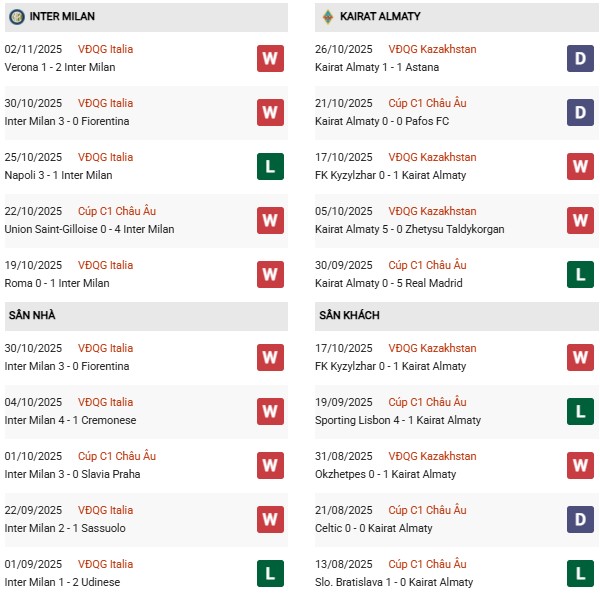600x594 pixels.
Task: Open the Roma 0-1 Inter Milan match
Action: point(60,283)
